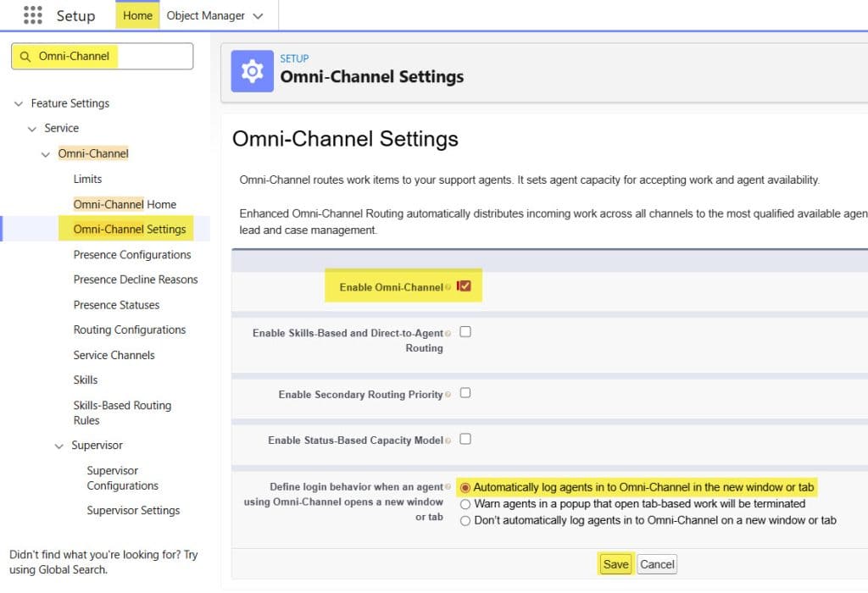Open the App Launcher dots icon
This screenshot has width=868, height=593.
click(x=33, y=15)
